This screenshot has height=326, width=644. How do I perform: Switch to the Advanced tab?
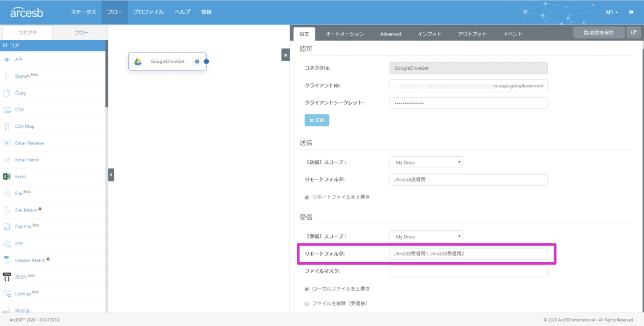[x=391, y=34]
